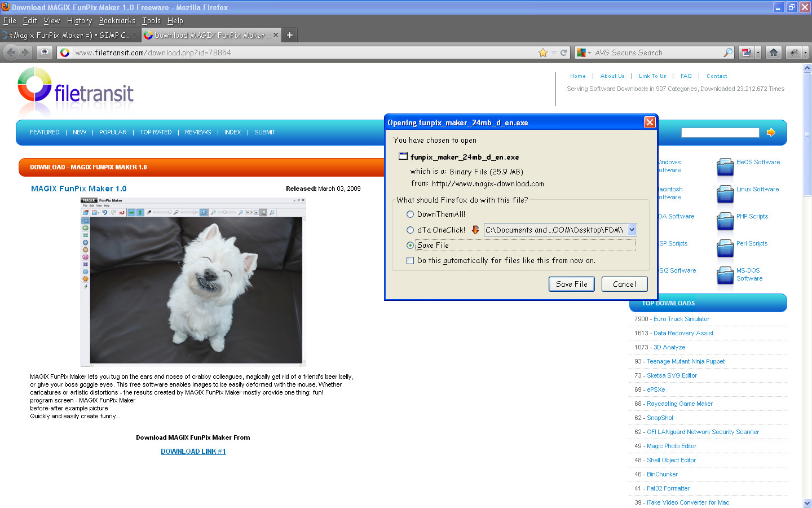812x508 pixels.
Task: Open the Data Recovery Assist link
Action: (683, 333)
